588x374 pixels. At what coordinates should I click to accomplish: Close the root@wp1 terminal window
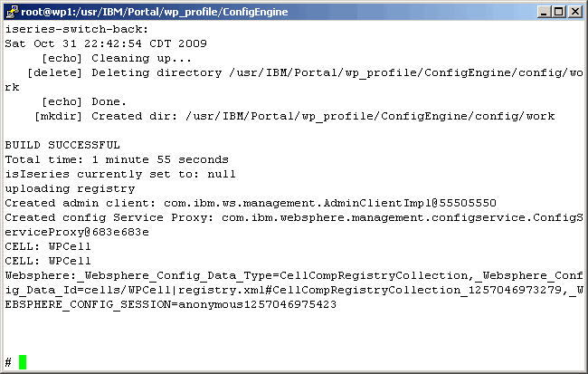[x=573, y=11]
